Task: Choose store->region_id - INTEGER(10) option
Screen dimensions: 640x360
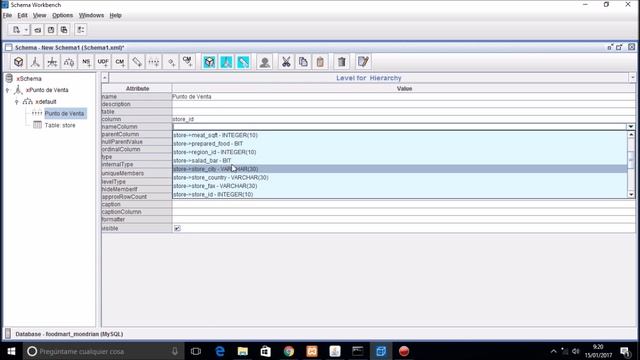Action: (400, 152)
